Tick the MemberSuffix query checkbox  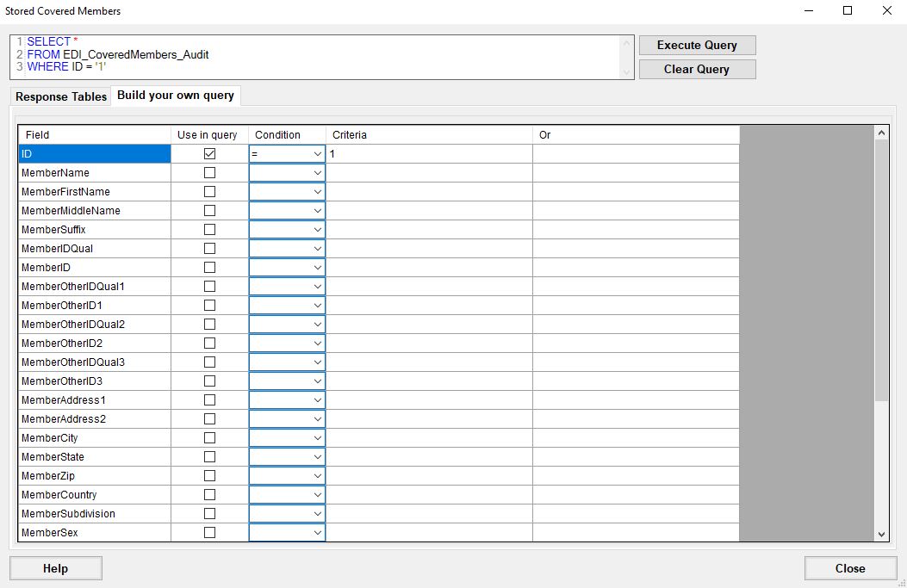[209, 230]
